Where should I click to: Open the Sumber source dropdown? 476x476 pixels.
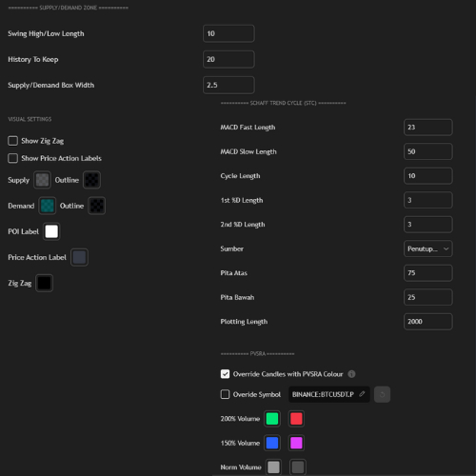click(x=428, y=248)
